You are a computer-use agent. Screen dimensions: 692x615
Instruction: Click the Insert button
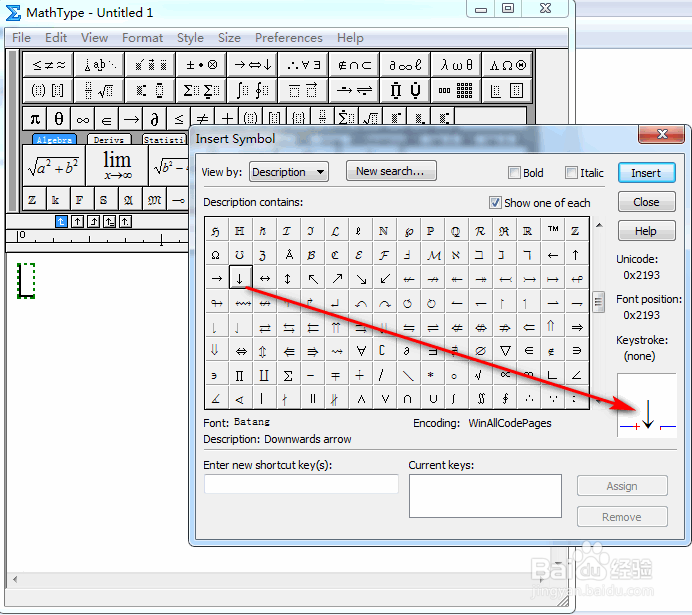pos(647,172)
